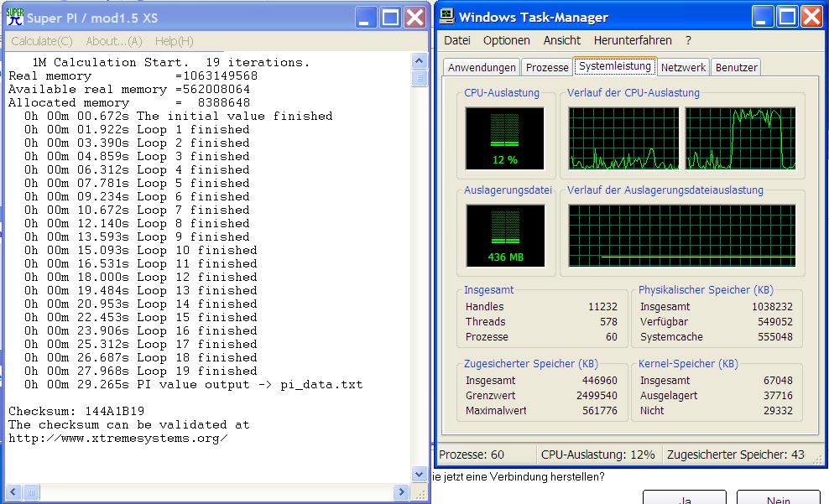Expand the Ansicht menu
The width and height of the screenshot is (829, 504).
tap(562, 40)
